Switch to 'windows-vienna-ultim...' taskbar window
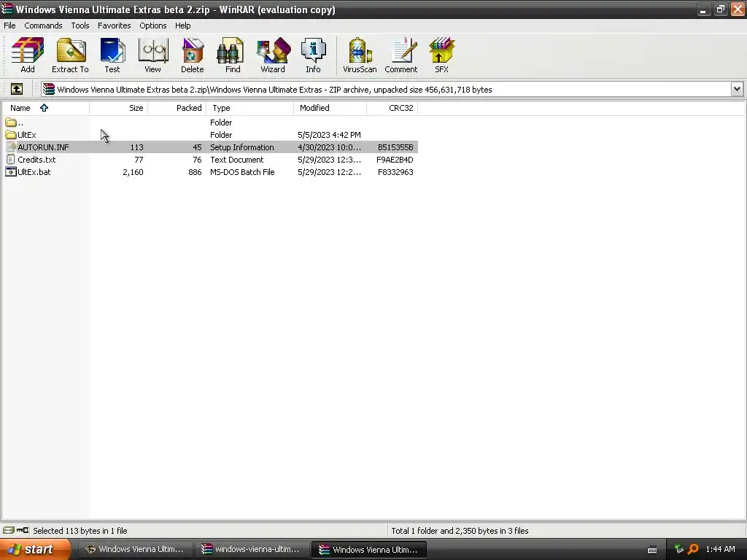Screen dimensions: 747x560 click(x=252, y=550)
